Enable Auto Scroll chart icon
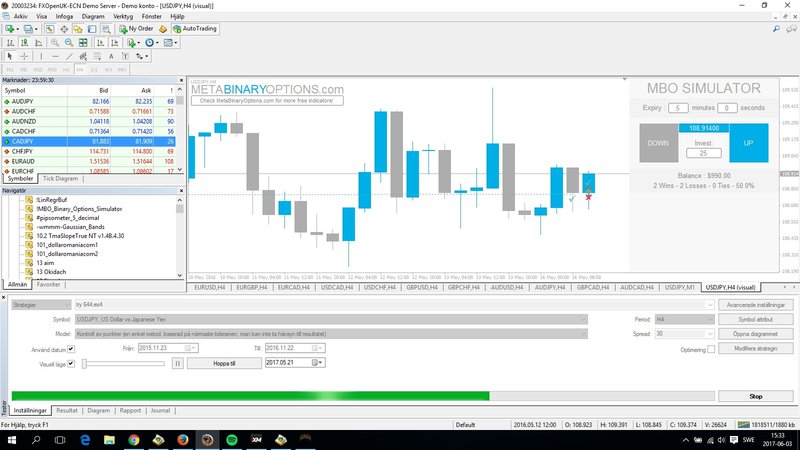This screenshot has width=800, height=450. pos(101,43)
